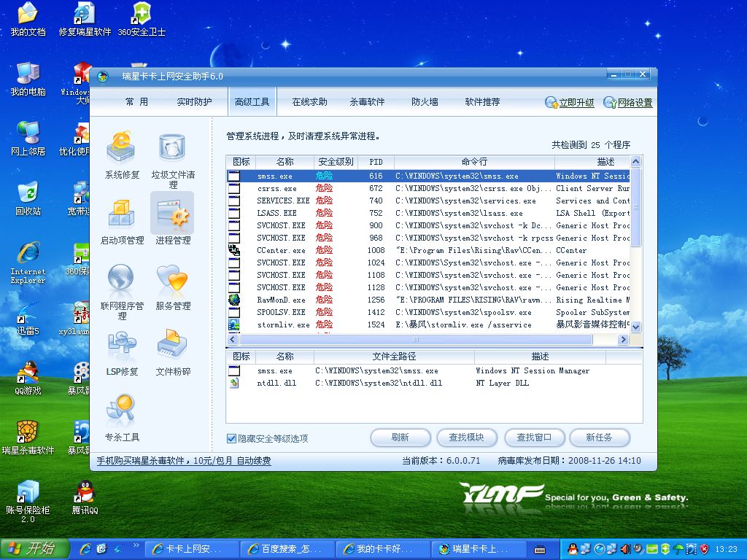Click the 查找模块 button
The width and height of the screenshot is (747, 560).
466,437
